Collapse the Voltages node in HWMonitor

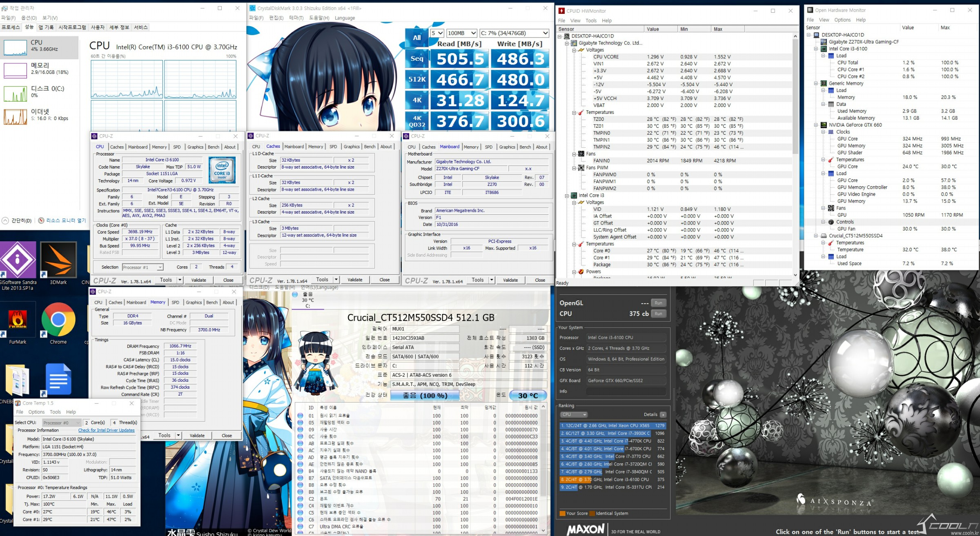click(574, 50)
